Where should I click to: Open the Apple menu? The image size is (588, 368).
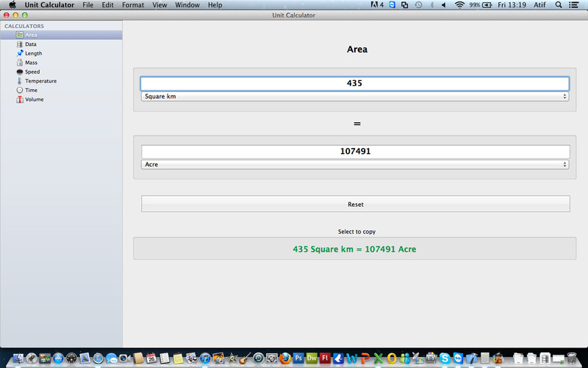[x=12, y=5]
